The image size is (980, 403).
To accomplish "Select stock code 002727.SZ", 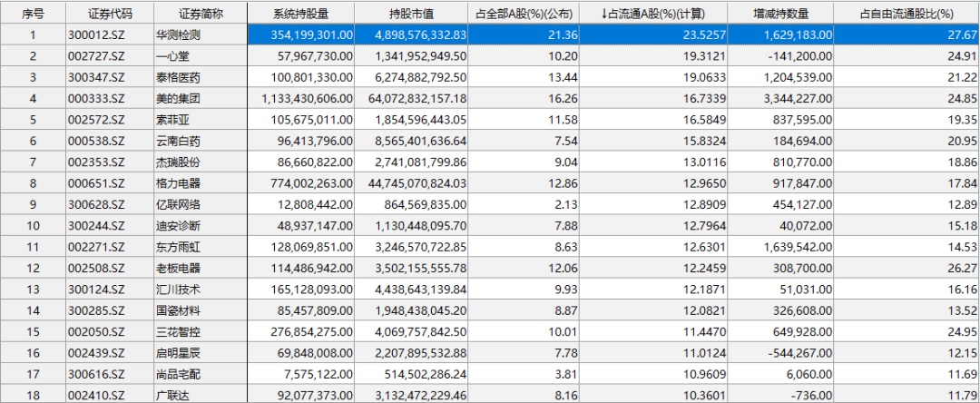I will (110, 55).
